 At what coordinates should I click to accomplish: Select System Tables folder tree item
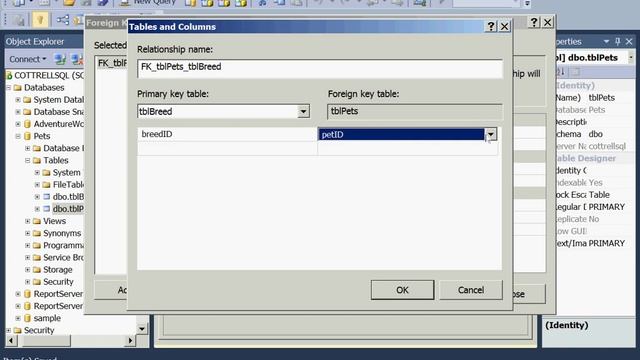(x=67, y=172)
